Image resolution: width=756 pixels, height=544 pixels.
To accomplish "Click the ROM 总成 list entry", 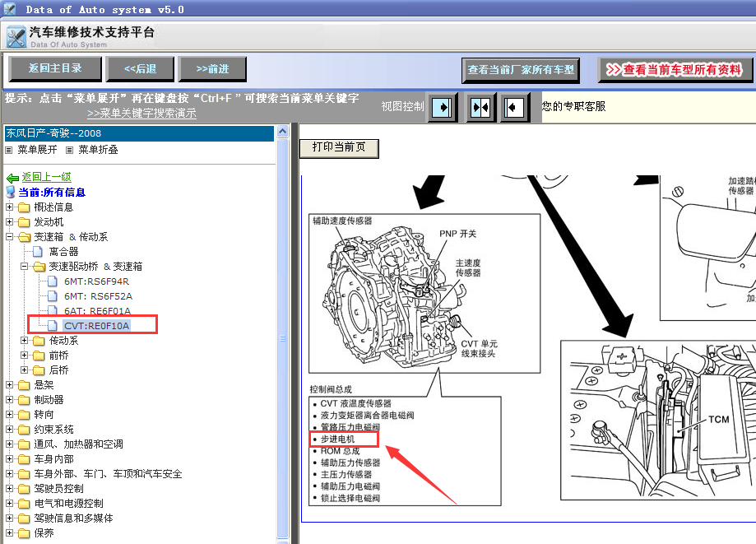I will coord(340,451).
